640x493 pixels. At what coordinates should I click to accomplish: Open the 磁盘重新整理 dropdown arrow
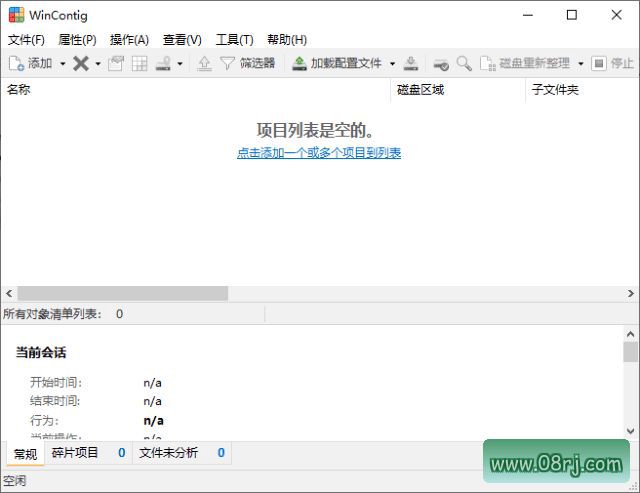tap(581, 64)
